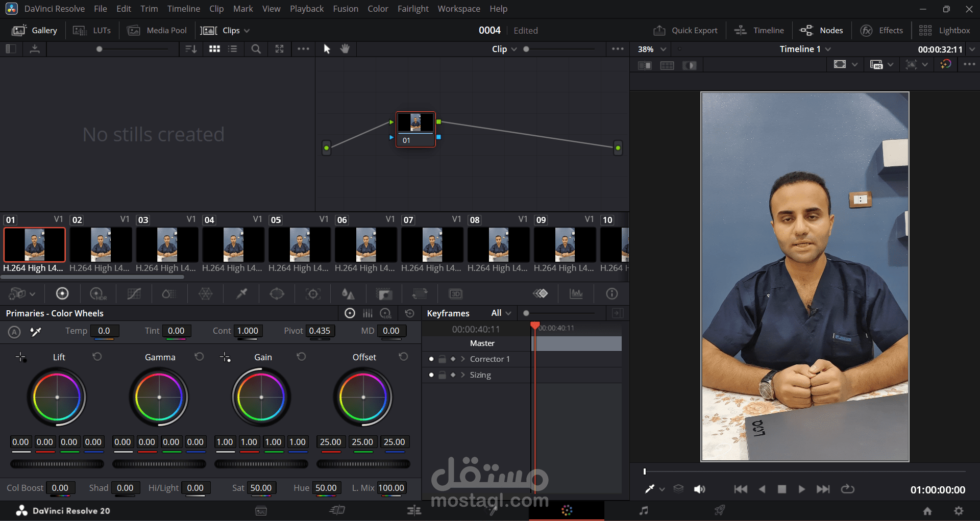
Task: Toggle loop playback in the viewer
Action: (847, 489)
